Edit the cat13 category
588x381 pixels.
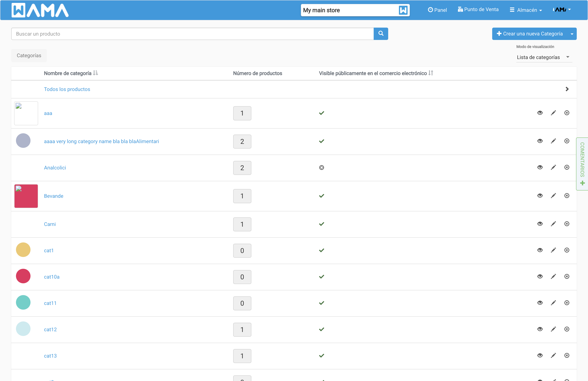[553, 356]
